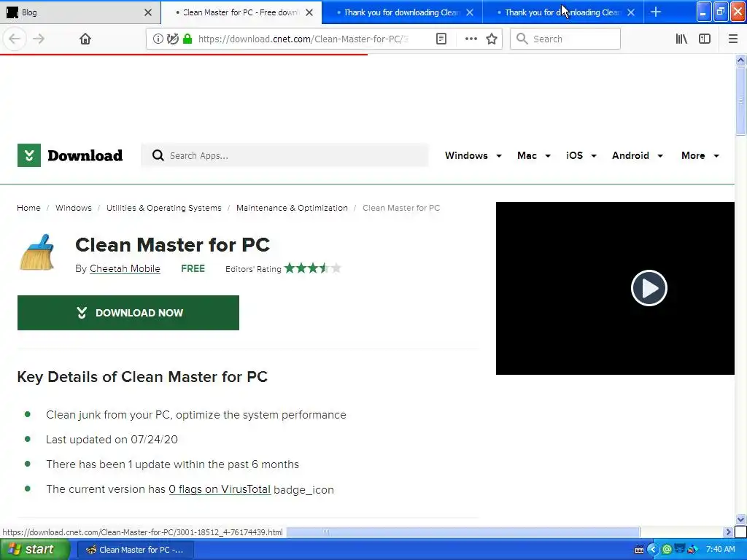747x560 pixels.
Task: Open the Windows start menu
Action: [x=34, y=550]
